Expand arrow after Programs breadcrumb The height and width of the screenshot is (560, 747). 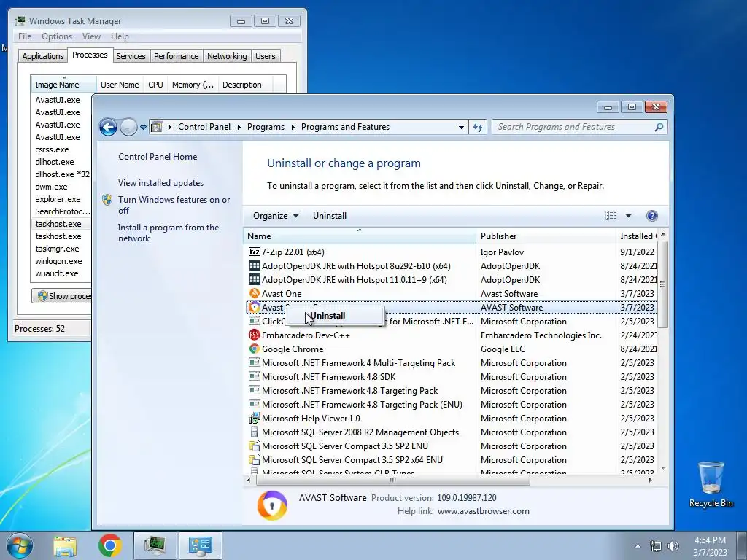[x=293, y=127]
